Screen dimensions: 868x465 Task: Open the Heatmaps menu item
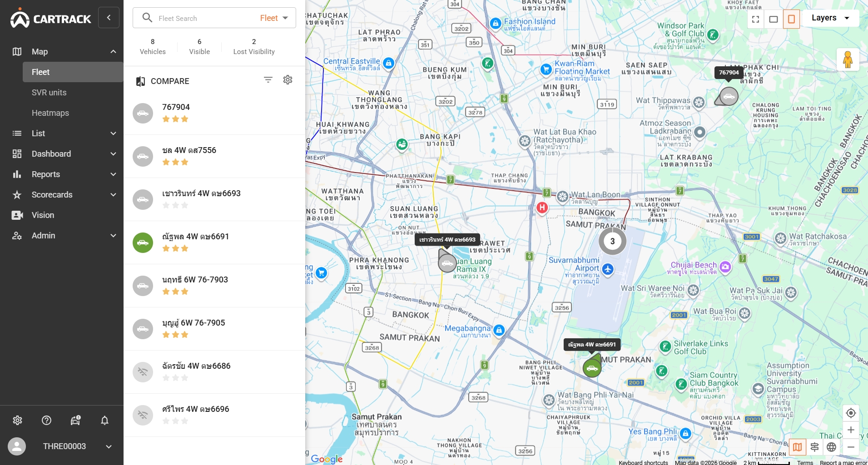point(50,113)
